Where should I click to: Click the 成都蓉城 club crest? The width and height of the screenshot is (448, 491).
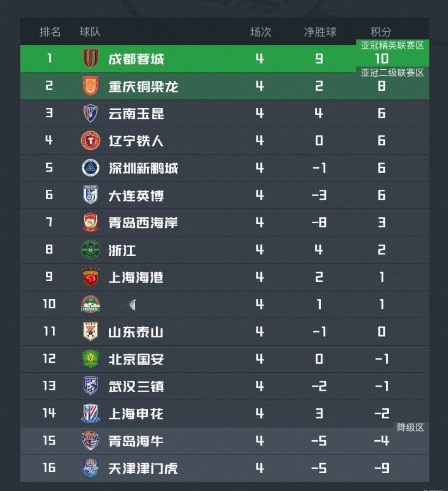[x=90, y=58]
